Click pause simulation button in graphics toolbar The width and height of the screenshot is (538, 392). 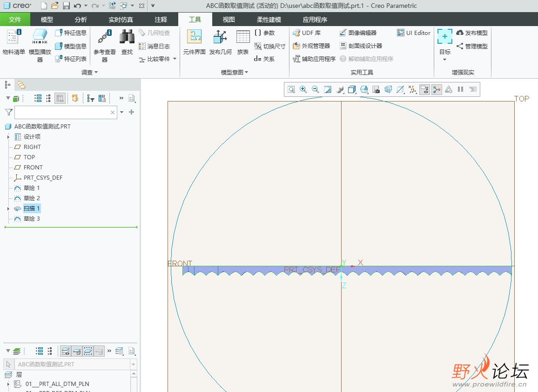pyautogui.click(x=461, y=89)
